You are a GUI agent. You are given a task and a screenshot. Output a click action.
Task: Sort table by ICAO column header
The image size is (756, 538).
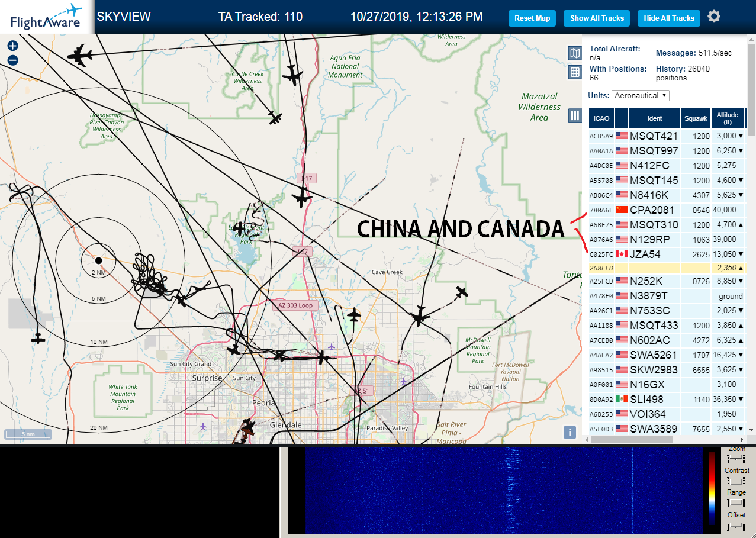click(601, 118)
